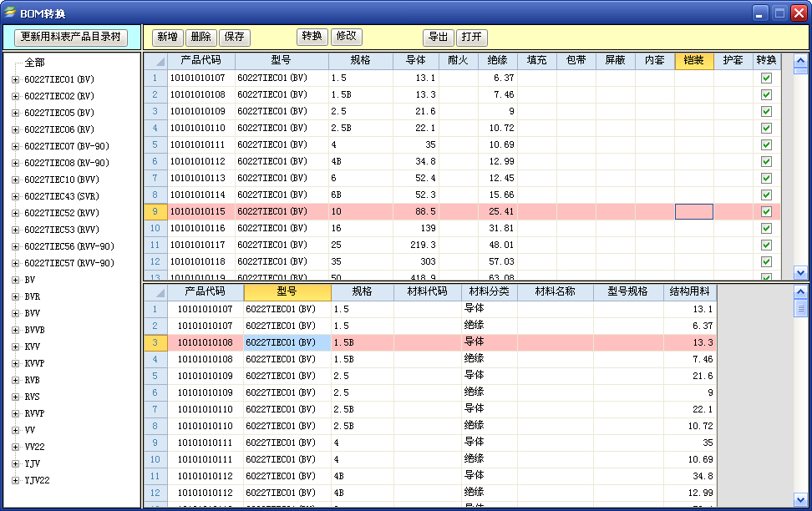Viewport: 812px width, 511px height.
Task: Click the down arrow of top grid scrollbar
Action: (800, 272)
